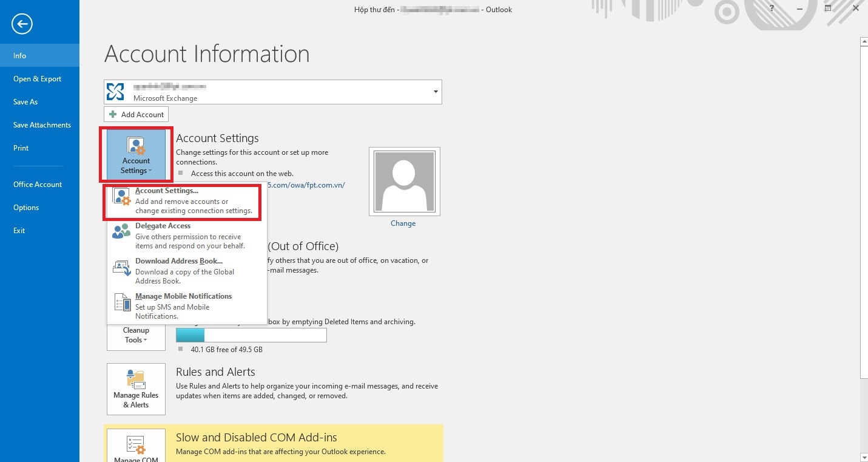Click the Account Settings gear icon in menu
Screen dimensions: 868x462
click(x=121, y=196)
